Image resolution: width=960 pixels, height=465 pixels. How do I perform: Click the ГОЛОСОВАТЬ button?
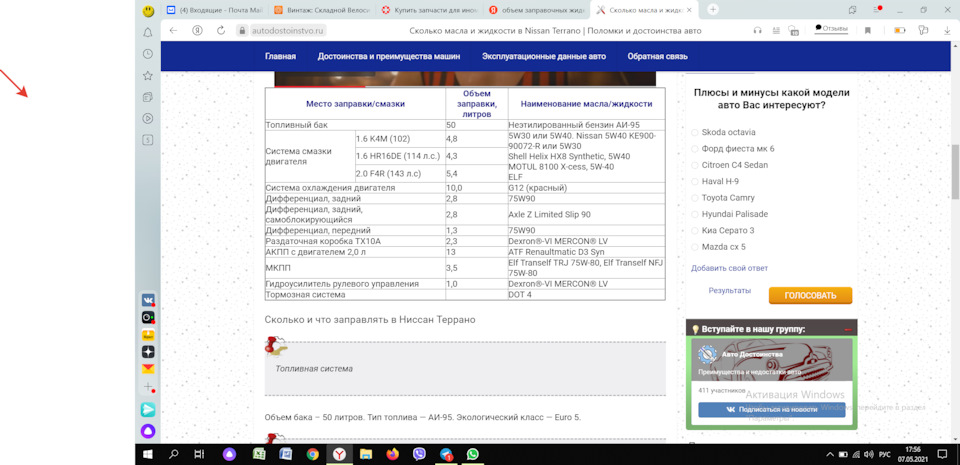click(x=810, y=296)
